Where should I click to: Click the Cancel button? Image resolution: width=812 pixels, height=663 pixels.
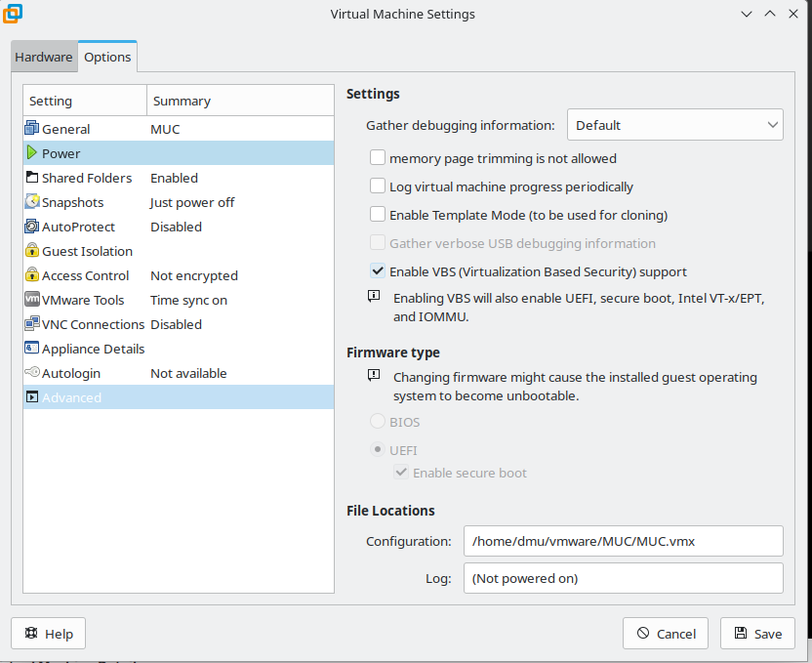666,634
